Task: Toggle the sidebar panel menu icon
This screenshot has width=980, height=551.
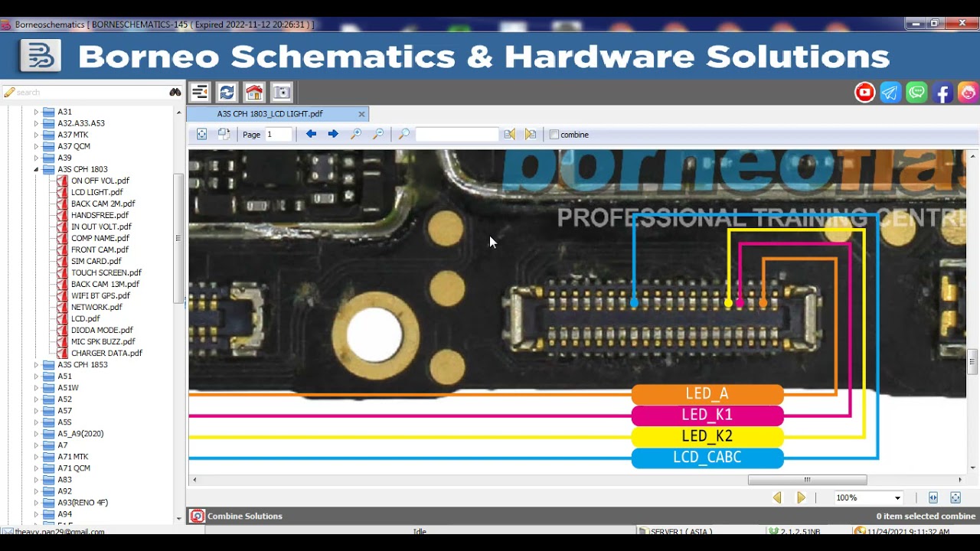Action: (x=200, y=93)
